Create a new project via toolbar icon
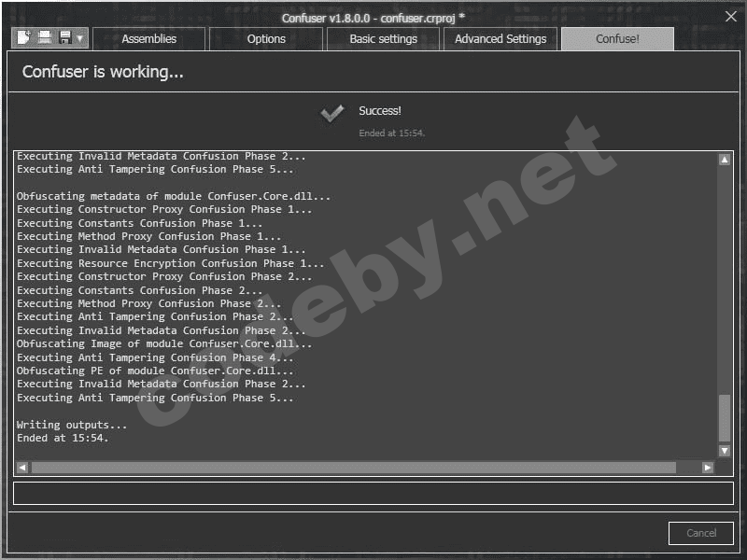This screenshot has width=747, height=560. click(24, 37)
